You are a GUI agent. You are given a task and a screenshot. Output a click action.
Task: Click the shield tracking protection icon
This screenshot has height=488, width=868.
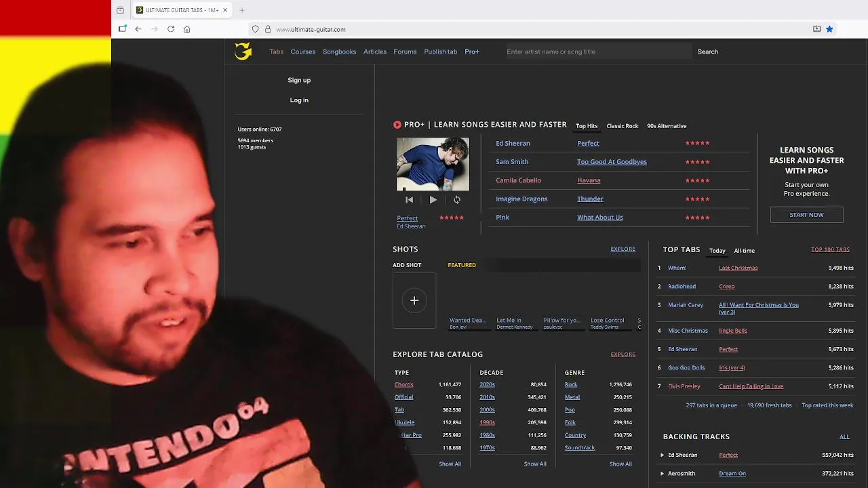255,29
